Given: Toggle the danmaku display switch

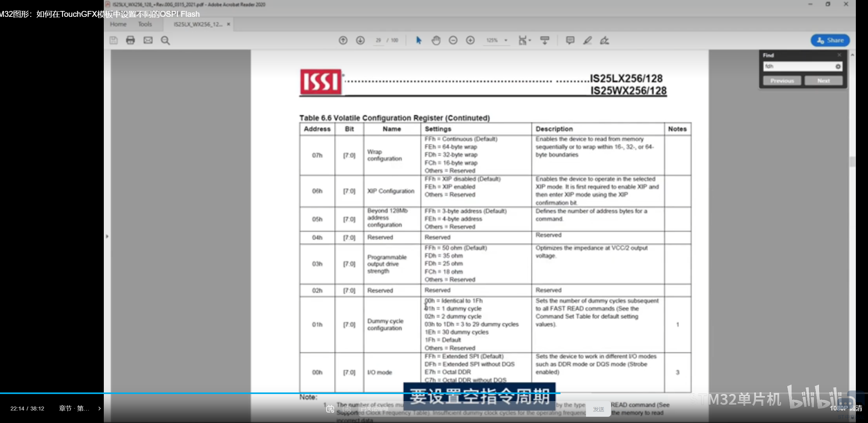Looking at the screenshot, I should pyautogui.click(x=330, y=409).
